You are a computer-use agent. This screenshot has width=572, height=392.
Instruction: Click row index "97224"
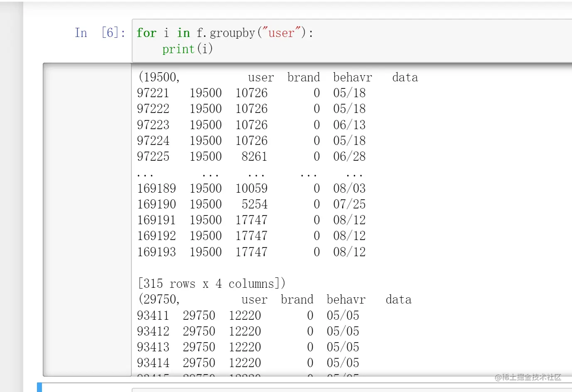[x=153, y=140]
